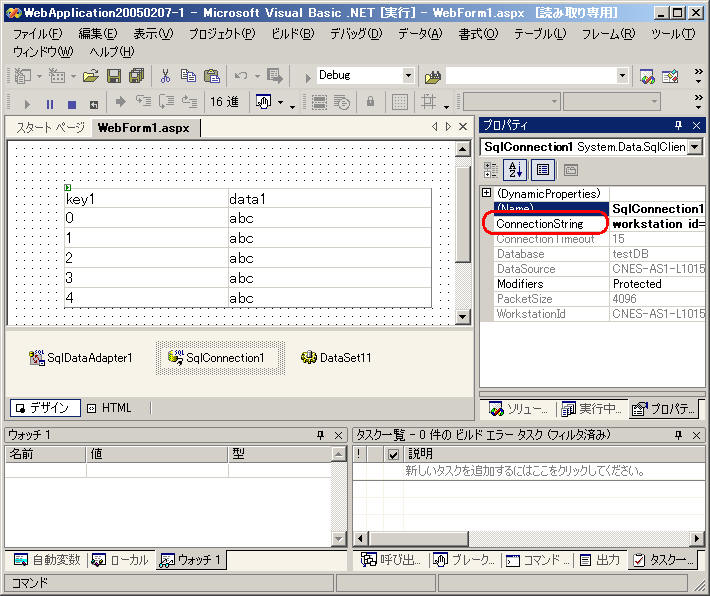The height and width of the screenshot is (596, 710).
Task: Click the Save icon in the toolbar
Action: (x=114, y=76)
